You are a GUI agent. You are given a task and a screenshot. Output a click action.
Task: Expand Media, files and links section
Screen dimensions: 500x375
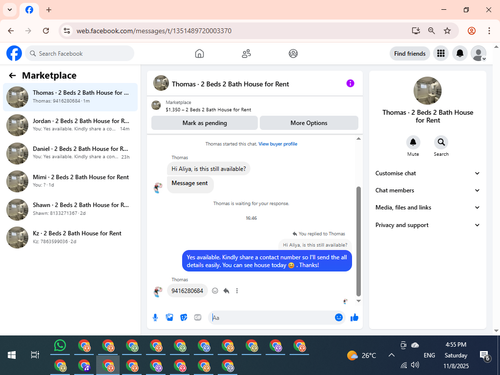click(427, 207)
